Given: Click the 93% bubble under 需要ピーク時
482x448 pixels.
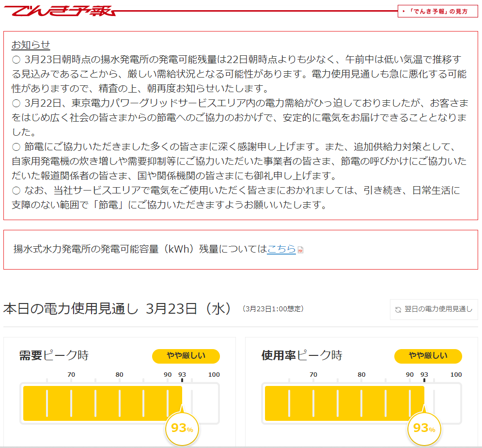Looking at the screenshot, I should click(182, 428).
